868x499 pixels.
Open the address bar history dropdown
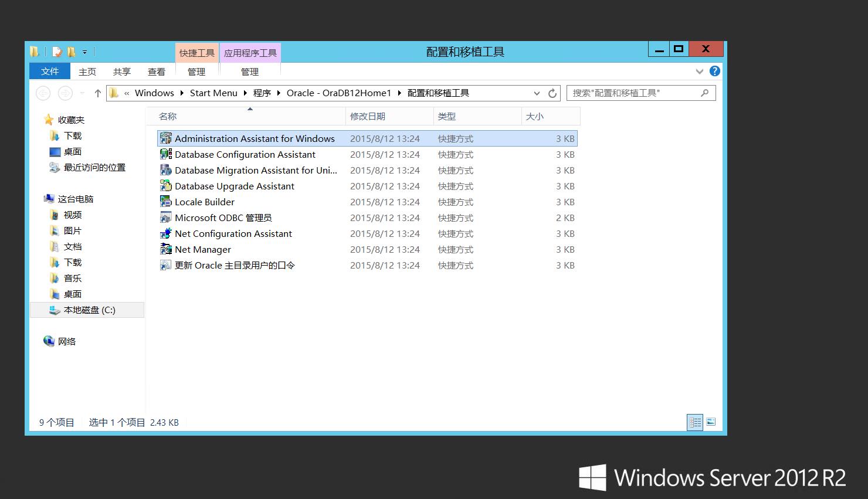coord(537,93)
